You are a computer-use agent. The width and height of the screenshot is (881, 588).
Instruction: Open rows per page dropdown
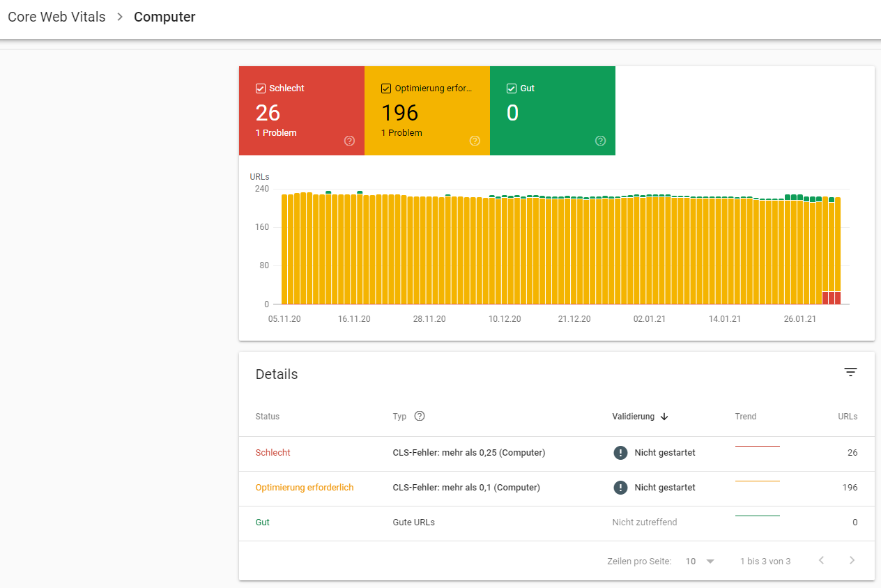[x=700, y=561]
